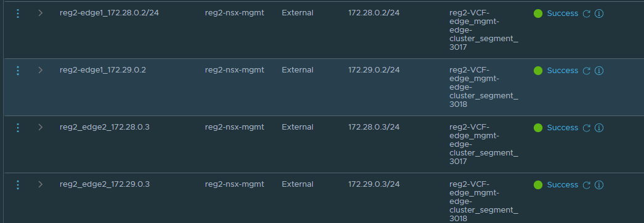
Task: Show info for reg2-edge1_172.29.0.2 status
Action: [x=599, y=71]
